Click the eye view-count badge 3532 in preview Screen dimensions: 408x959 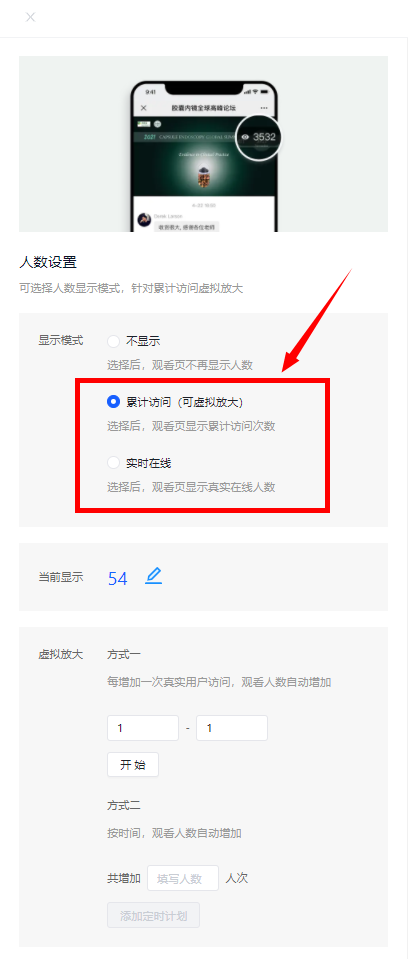click(259, 137)
